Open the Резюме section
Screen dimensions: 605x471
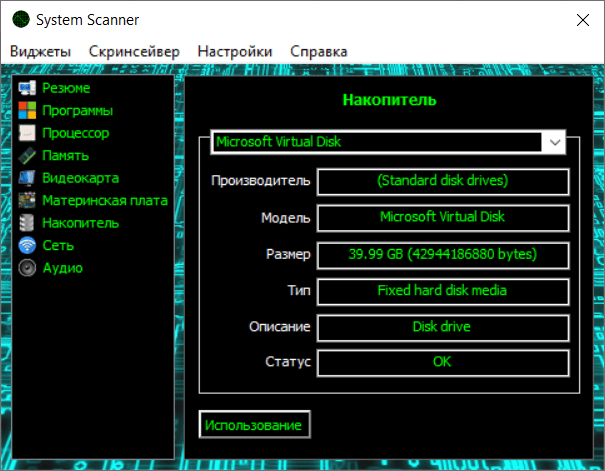coord(66,88)
